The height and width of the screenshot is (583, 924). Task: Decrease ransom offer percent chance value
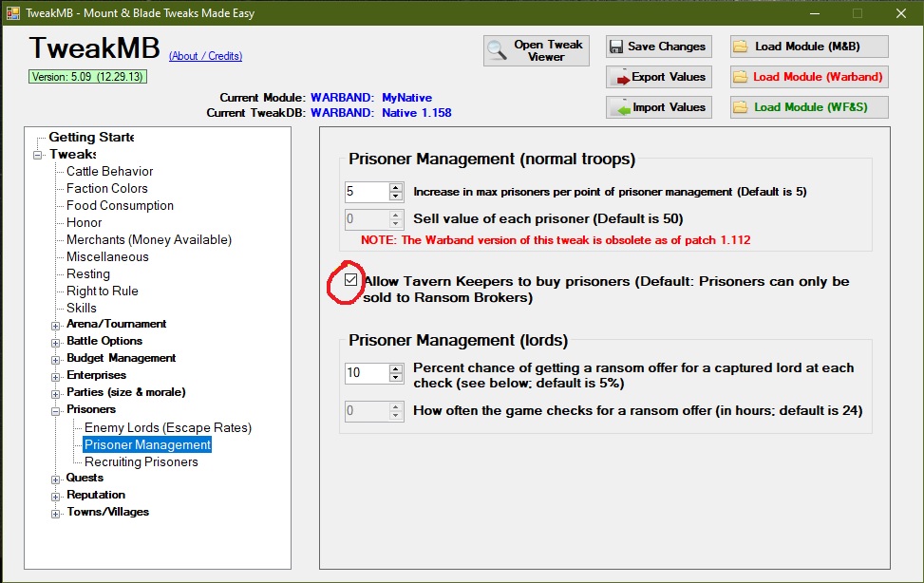click(x=396, y=377)
